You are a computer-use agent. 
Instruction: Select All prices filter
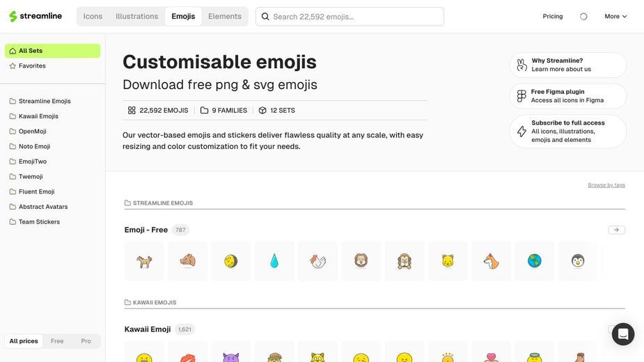click(24, 341)
